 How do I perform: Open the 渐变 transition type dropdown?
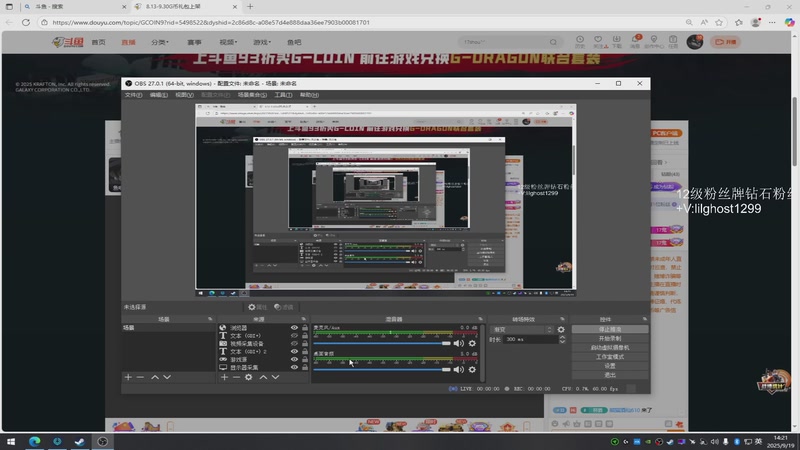[x=521, y=330]
